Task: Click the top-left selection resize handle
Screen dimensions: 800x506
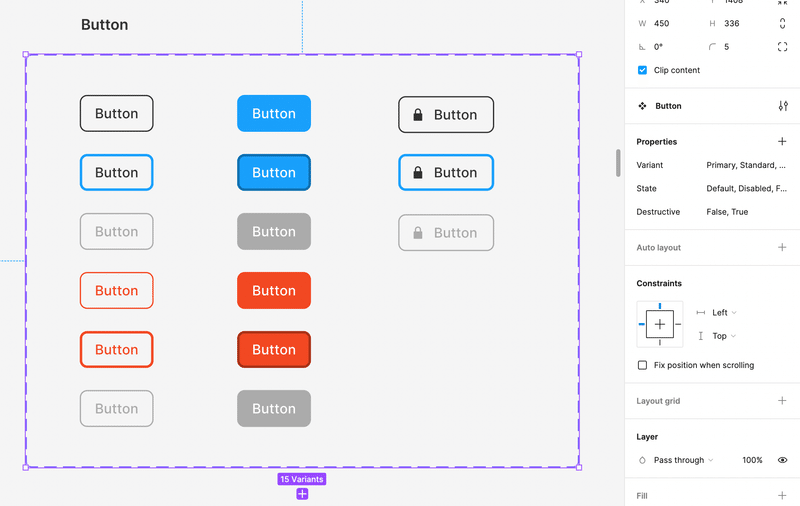Action: [26, 54]
